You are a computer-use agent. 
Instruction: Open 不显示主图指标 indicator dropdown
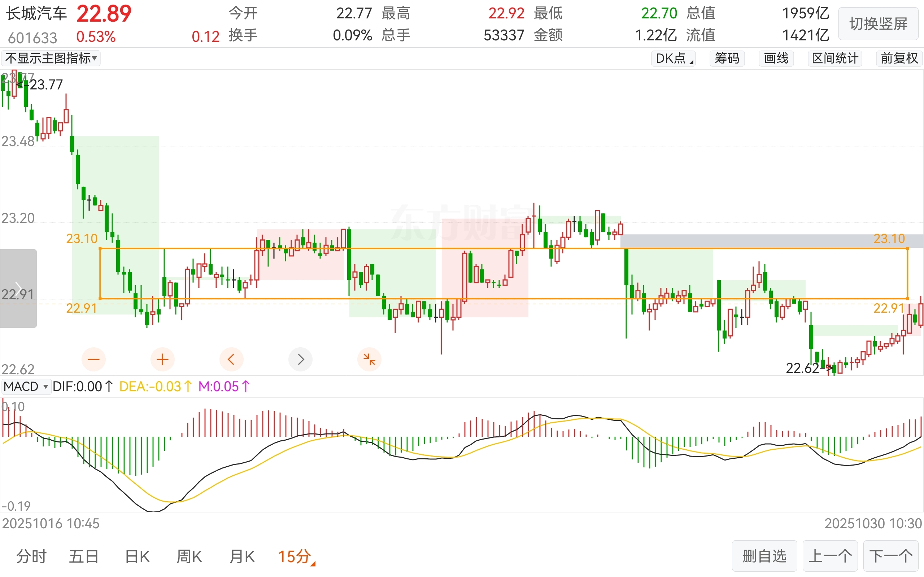(51, 58)
